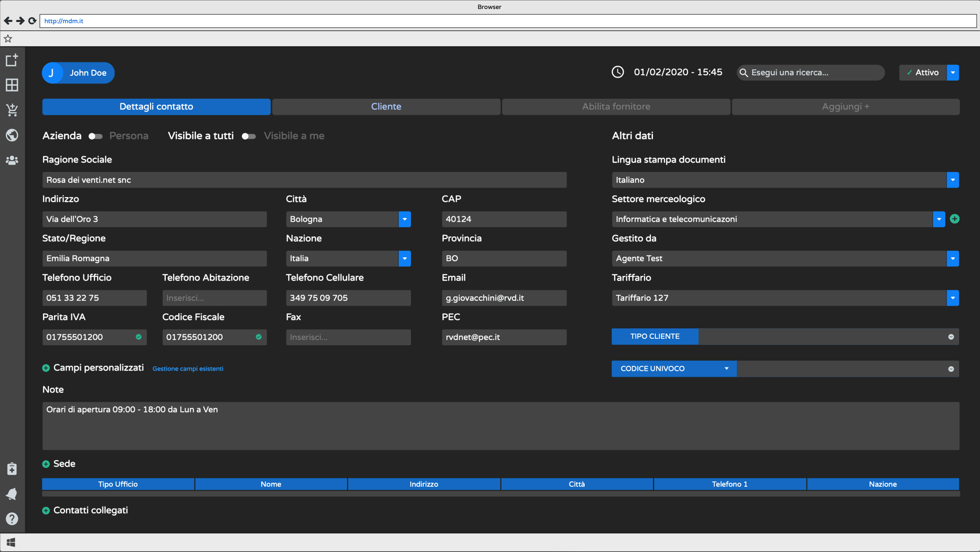The height and width of the screenshot is (552, 980).
Task: Click the Telefono Cellulare field
Action: 348,298
